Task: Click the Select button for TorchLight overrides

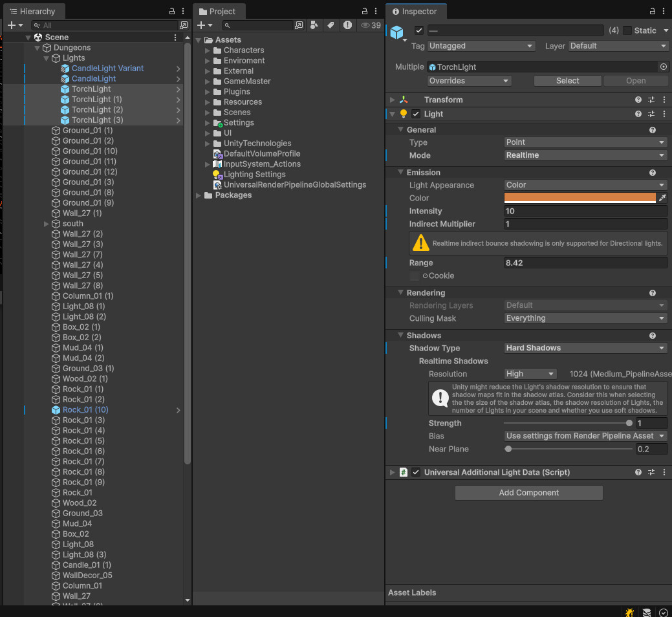Action: 567,81
